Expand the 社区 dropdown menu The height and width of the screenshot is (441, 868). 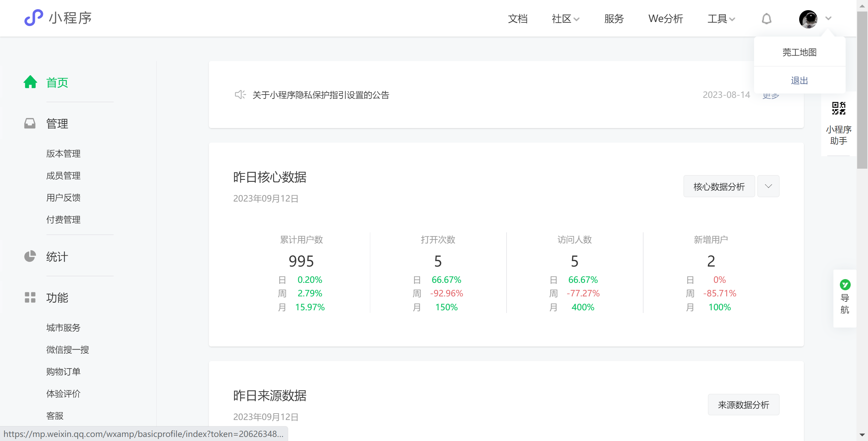[x=565, y=19]
